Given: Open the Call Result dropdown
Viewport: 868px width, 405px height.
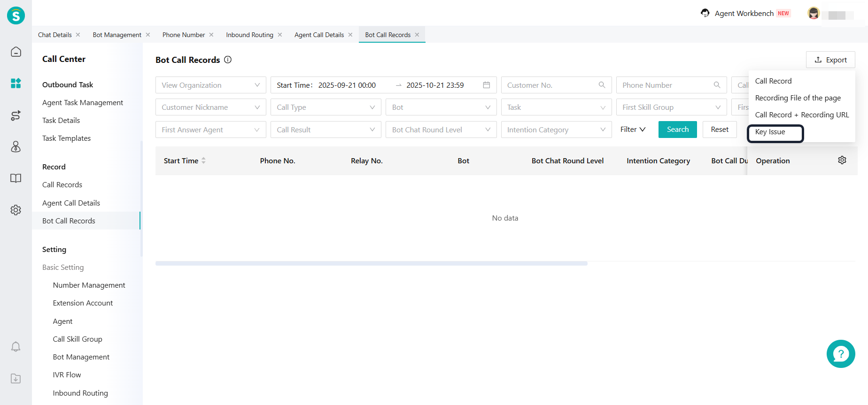Looking at the screenshot, I should (x=325, y=130).
